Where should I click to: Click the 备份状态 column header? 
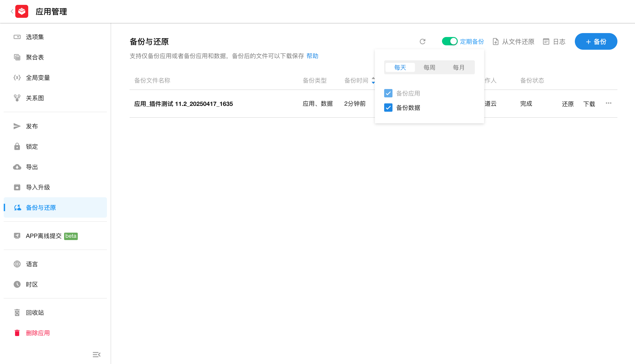pos(532,80)
